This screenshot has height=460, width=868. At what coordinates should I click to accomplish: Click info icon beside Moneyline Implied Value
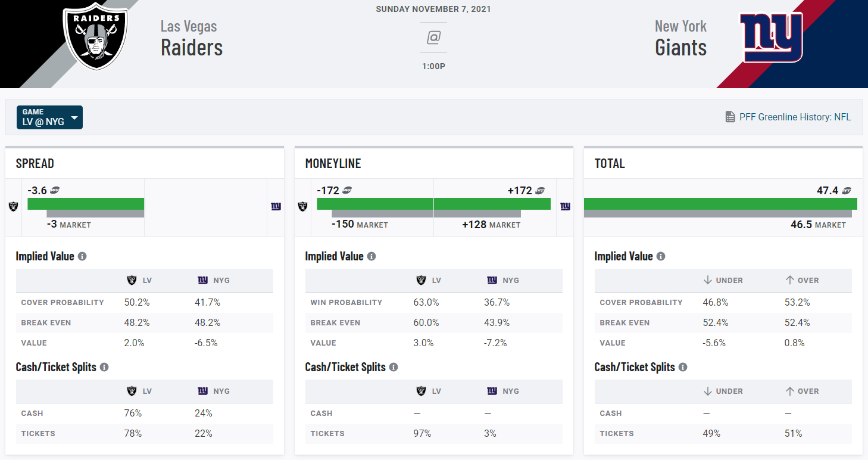(371, 256)
